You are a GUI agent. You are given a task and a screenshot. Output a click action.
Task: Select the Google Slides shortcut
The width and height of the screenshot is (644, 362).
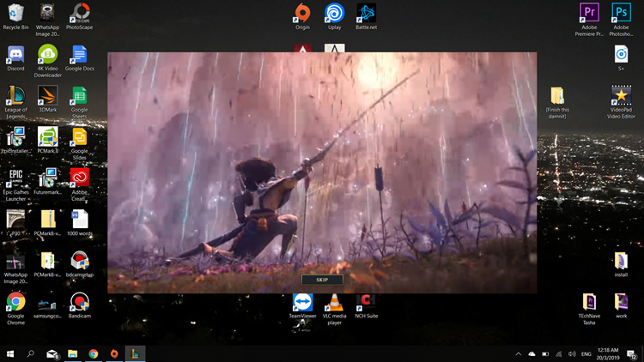pyautogui.click(x=79, y=143)
